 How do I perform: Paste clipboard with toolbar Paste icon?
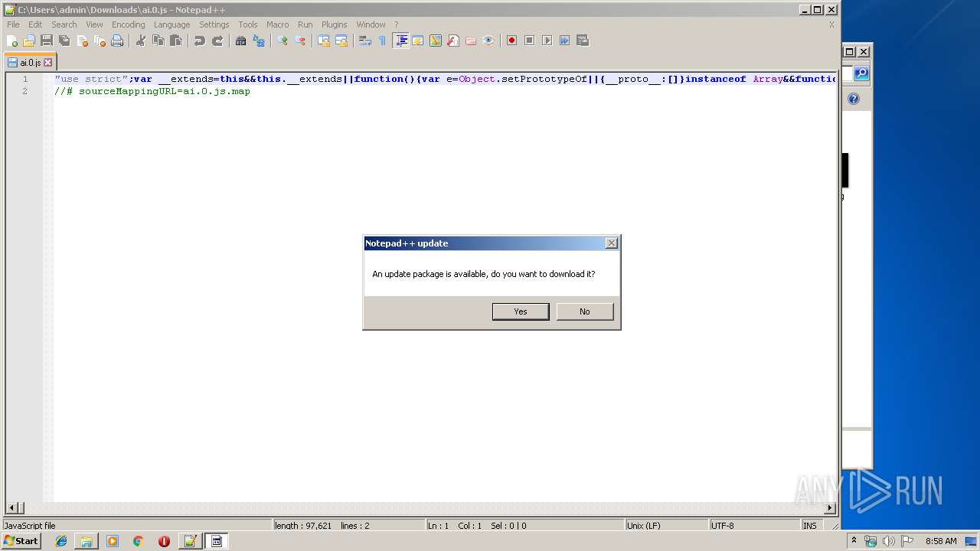pos(176,41)
